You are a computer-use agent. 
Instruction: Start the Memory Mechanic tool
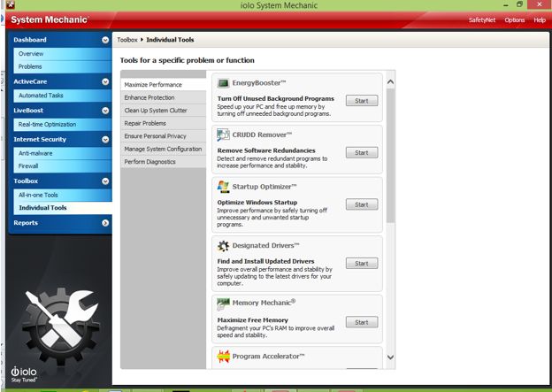362,322
